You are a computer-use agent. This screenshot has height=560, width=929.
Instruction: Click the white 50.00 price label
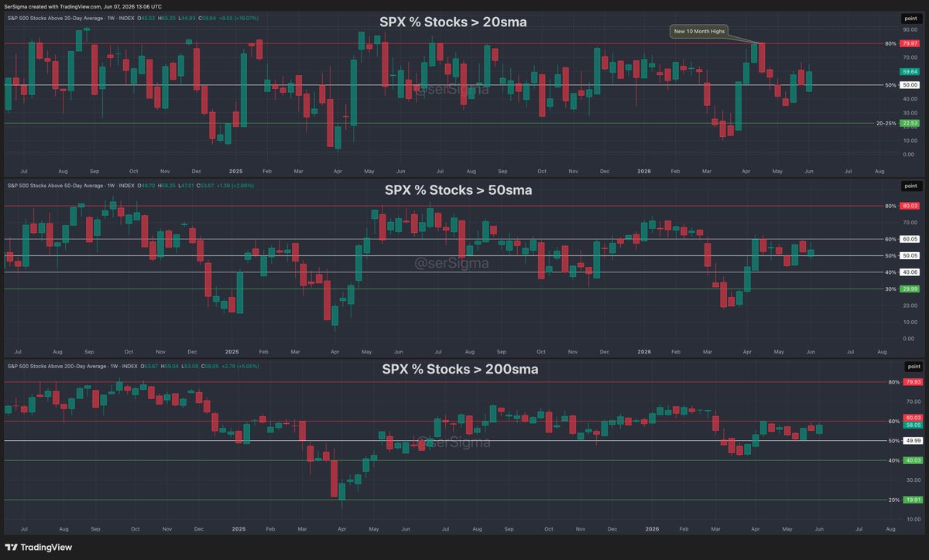coord(909,85)
